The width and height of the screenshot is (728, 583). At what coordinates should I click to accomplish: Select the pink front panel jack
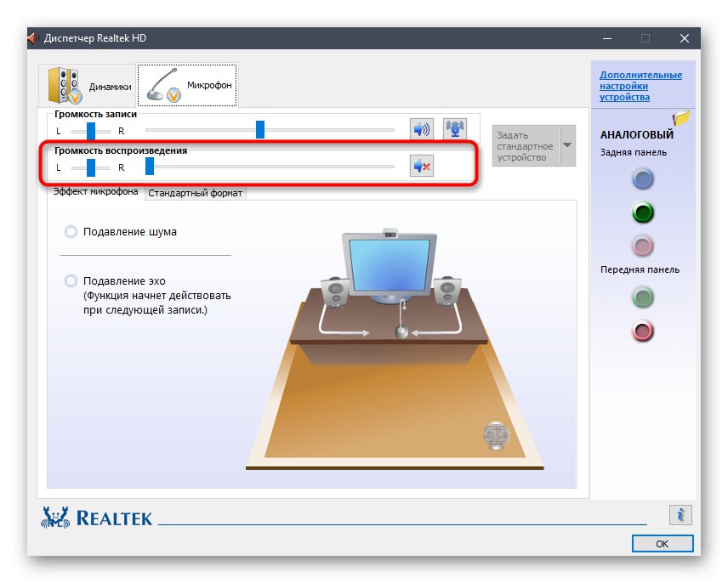tap(643, 331)
